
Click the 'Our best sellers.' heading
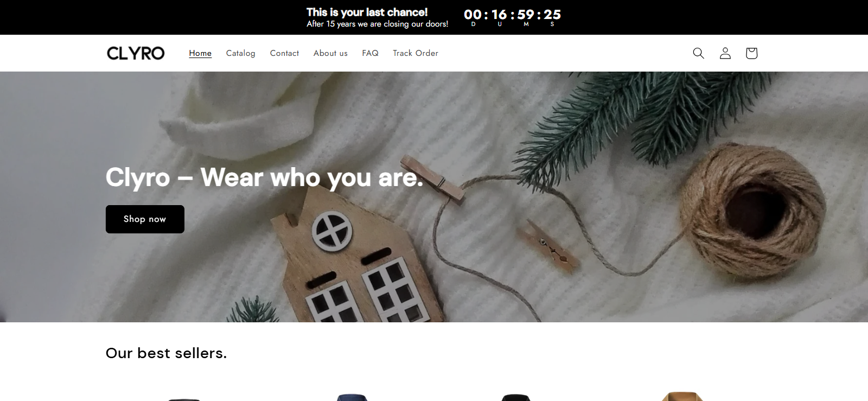click(x=166, y=353)
